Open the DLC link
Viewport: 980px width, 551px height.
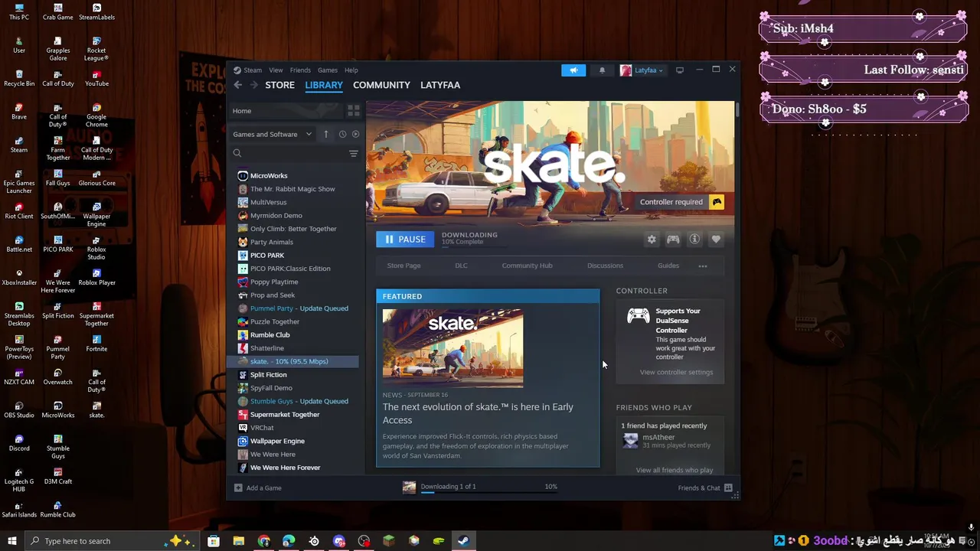coord(461,266)
